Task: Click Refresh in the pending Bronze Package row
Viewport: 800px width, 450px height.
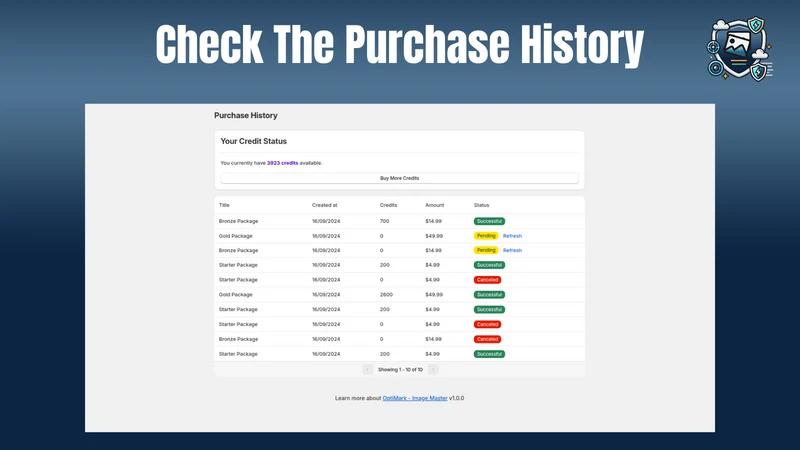Action: pos(512,251)
